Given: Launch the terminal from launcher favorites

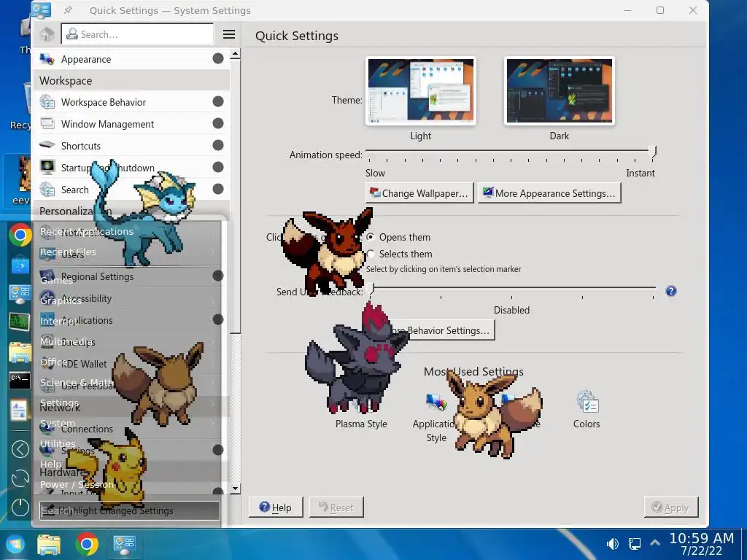Looking at the screenshot, I should tap(20, 380).
